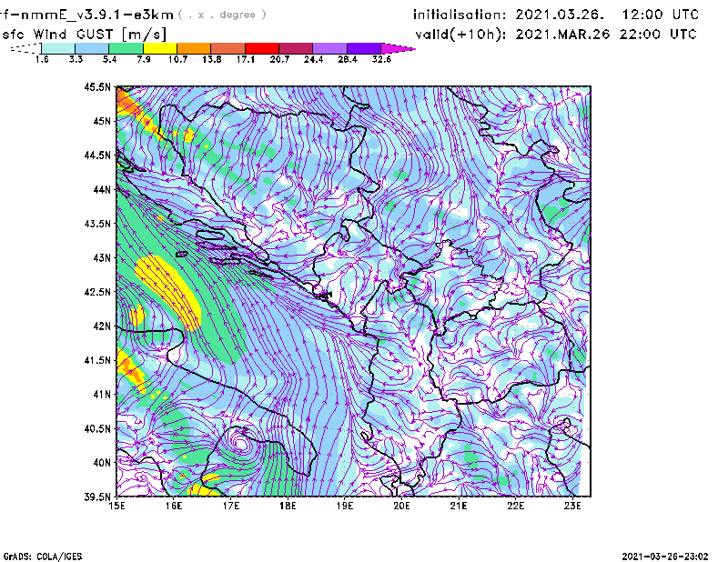Click the legend value 17.1

pos(246,59)
